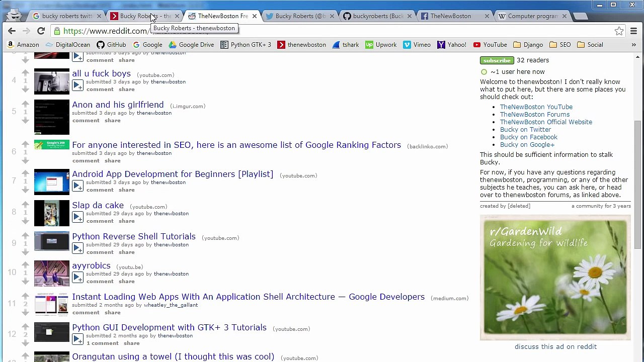Open the Chrome menu hamburger icon
644x362 pixels.
[x=634, y=31]
